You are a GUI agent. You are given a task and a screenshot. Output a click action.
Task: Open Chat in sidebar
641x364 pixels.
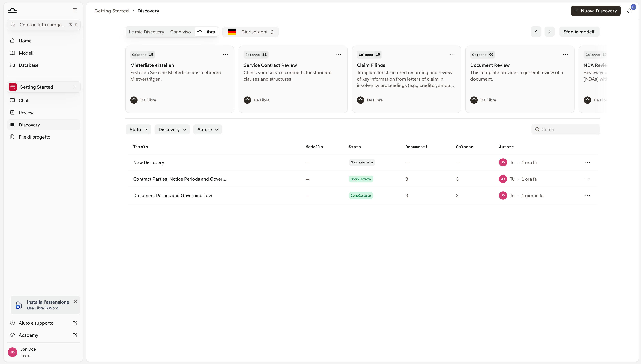pyautogui.click(x=44, y=100)
